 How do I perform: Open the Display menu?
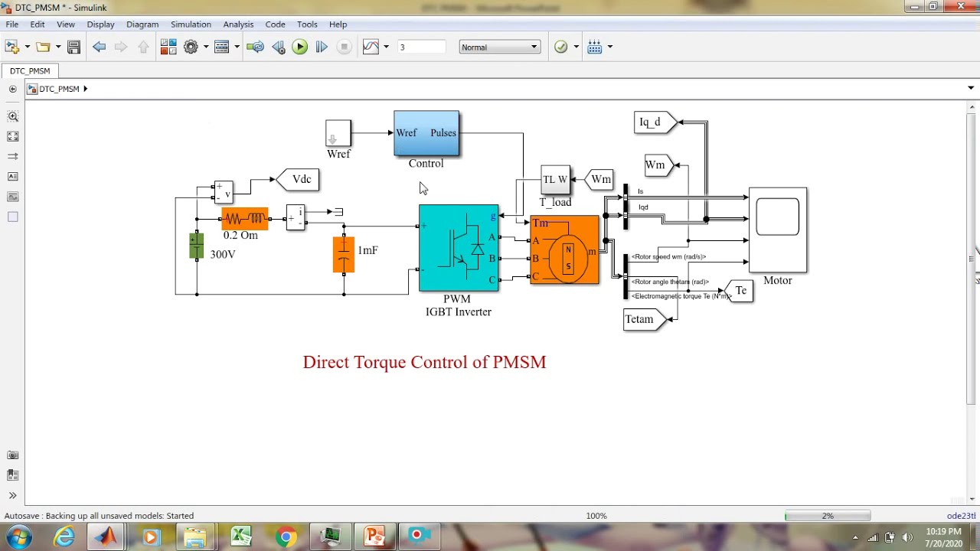point(100,24)
